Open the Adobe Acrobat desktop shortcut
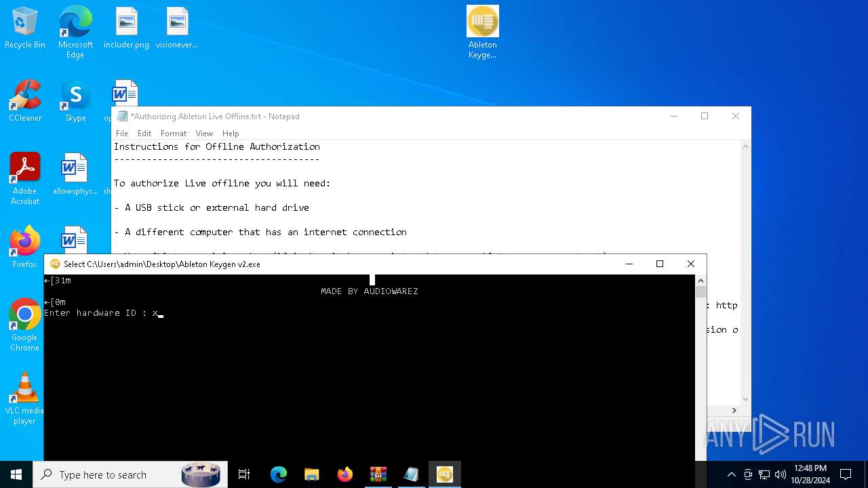 [x=25, y=179]
